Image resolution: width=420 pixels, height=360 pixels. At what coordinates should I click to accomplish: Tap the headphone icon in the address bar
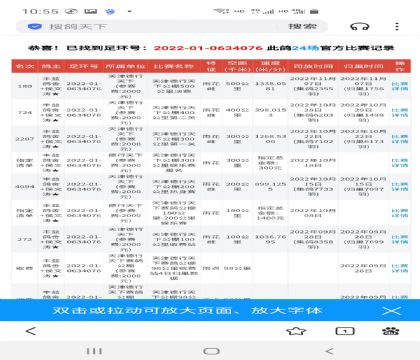click(x=360, y=26)
